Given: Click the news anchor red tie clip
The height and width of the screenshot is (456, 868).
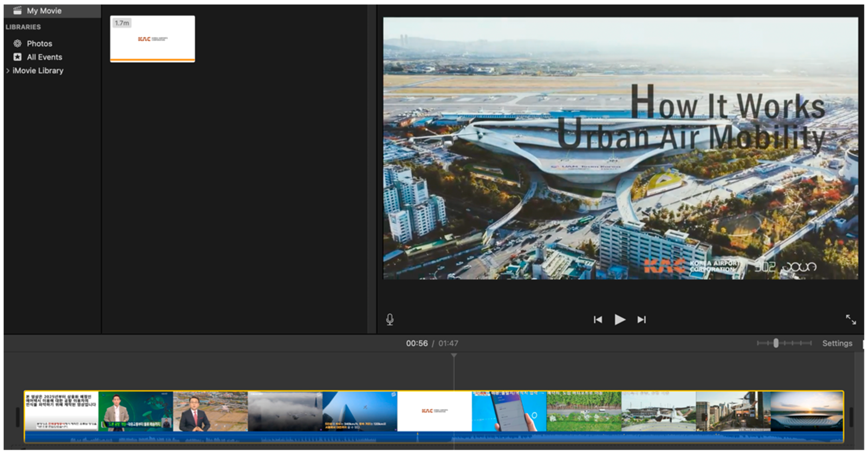Looking at the screenshot, I should click(x=210, y=411).
